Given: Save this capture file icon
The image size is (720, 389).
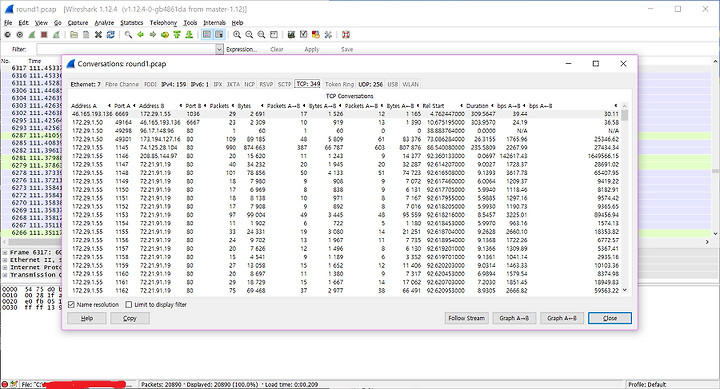Looking at the screenshot, I should click(86, 34).
